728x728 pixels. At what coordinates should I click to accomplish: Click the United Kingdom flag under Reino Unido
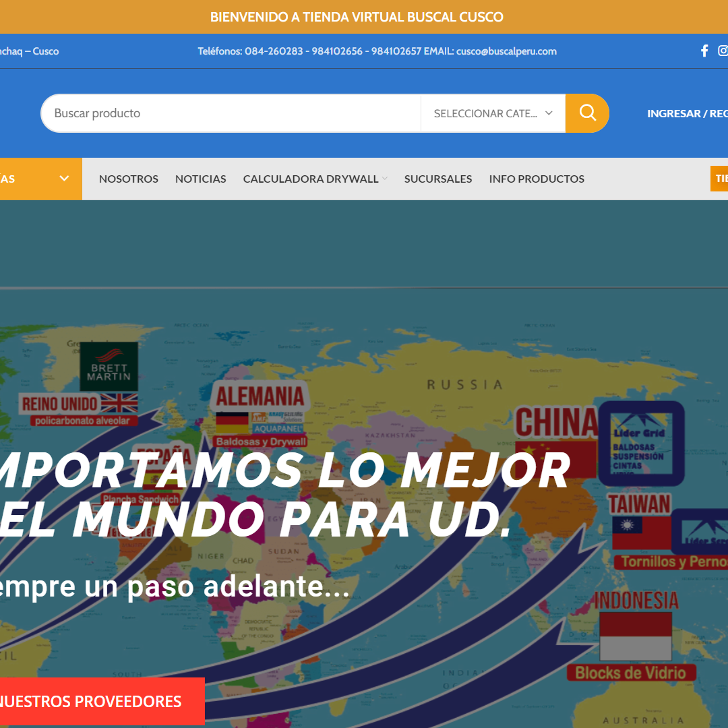[119, 404]
